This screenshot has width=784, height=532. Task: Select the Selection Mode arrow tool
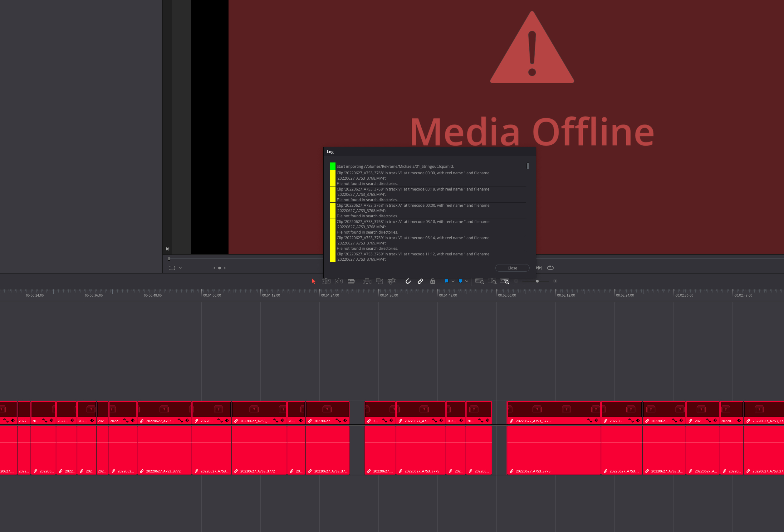click(x=313, y=281)
